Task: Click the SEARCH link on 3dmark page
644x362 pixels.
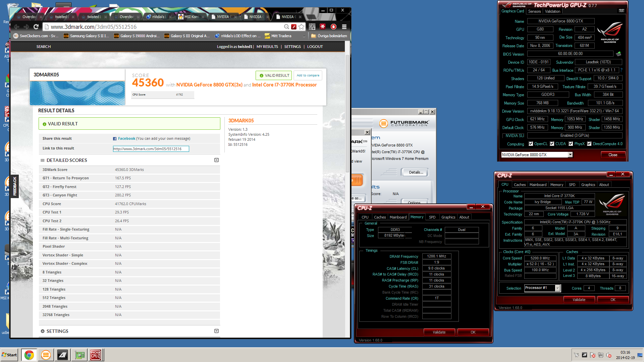Action: click(x=44, y=47)
